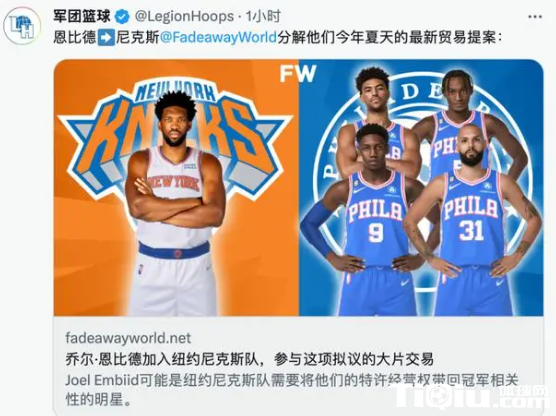
Task: Click the Joel Embiid description text
Action: pos(291,389)
